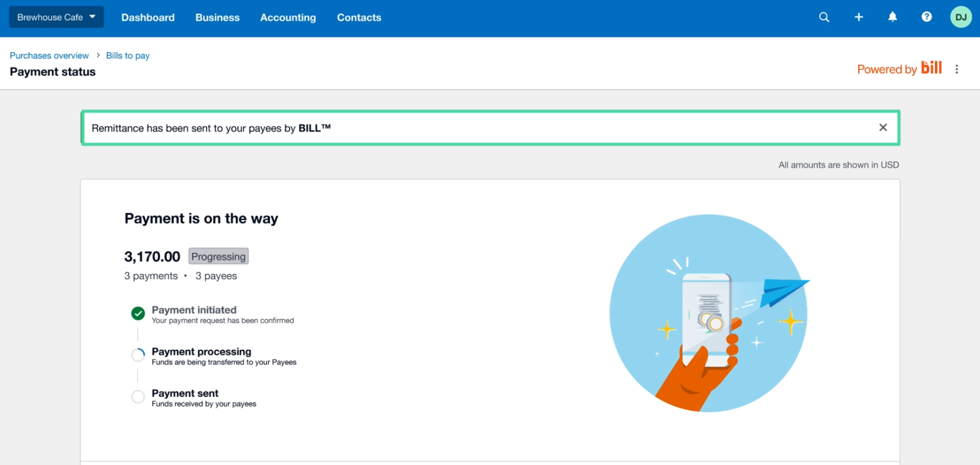Open the Business menu
The width and height of the screenshot is (980, 465).
(x=217, y=18)
